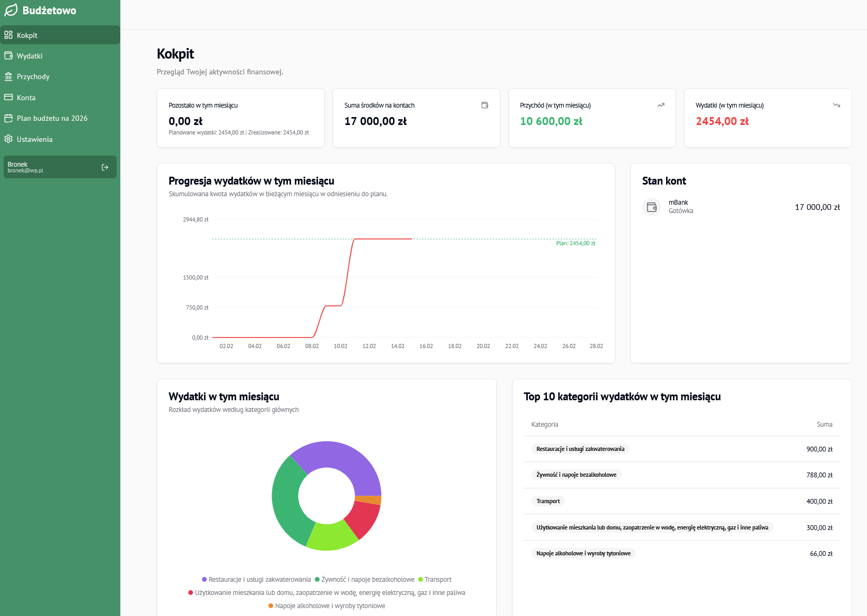
Task: Click the wallet icon on Suma środków card
Action: click(485, 105)
